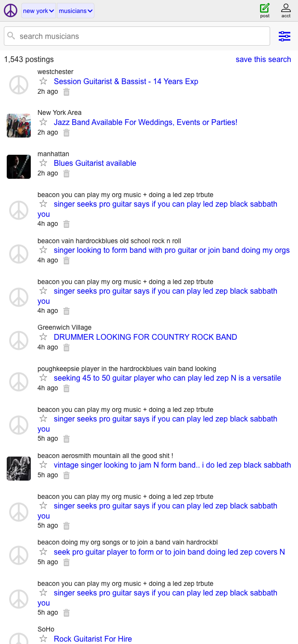The image size is (298, 644).
Task: Open the Blues Guitarist available posting
Action: point(95,163)
